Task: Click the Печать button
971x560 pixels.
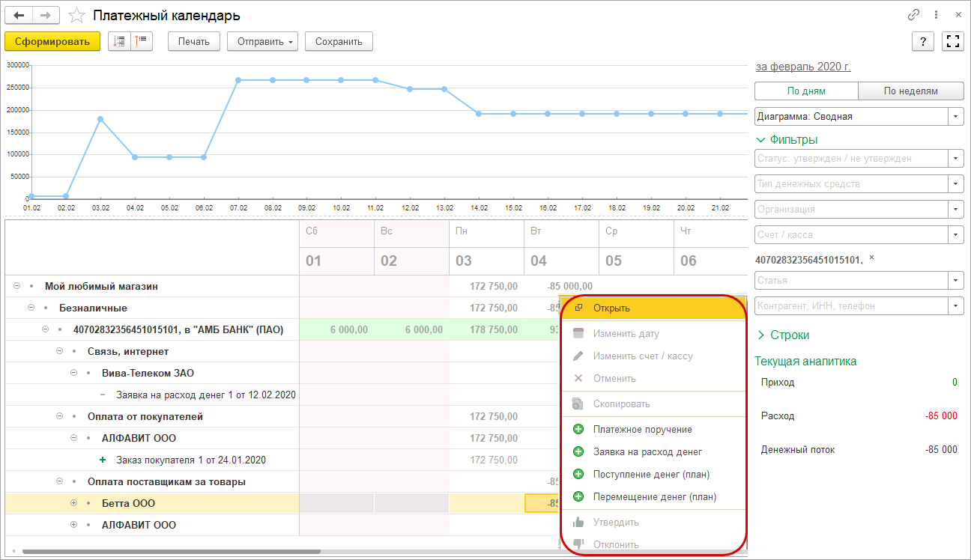Action: click(x=193, y=42)
